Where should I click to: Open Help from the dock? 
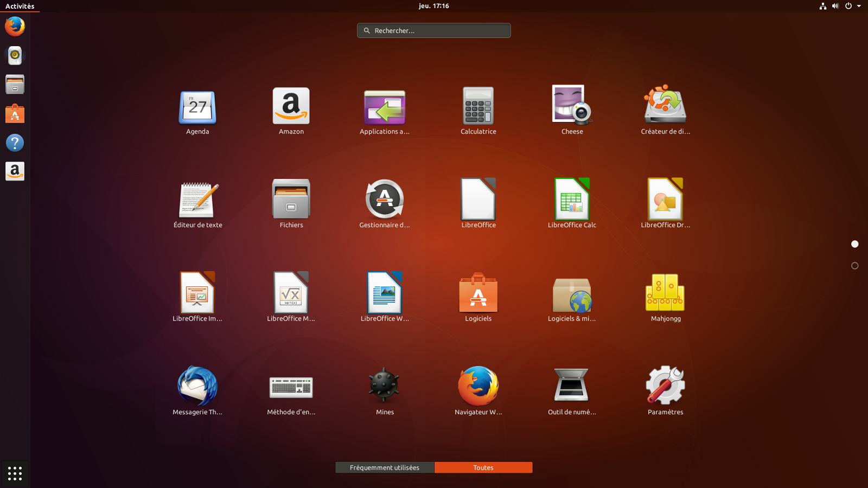pos(15,143)
